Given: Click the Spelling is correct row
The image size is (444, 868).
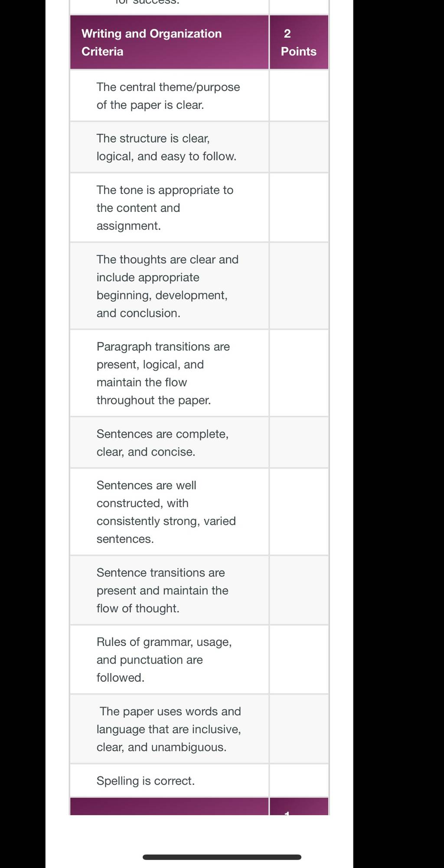Looking at the screenshot, I should 169,781.
